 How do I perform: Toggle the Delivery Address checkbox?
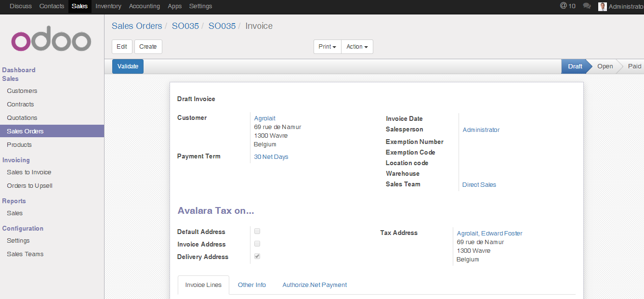pyautogui.click(x=257, y=256)
